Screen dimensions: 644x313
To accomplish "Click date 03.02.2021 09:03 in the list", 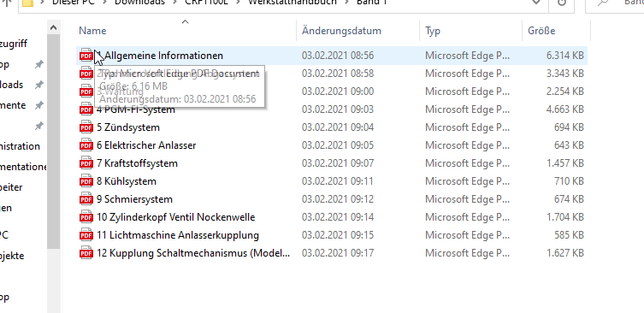I will (338, 109).
